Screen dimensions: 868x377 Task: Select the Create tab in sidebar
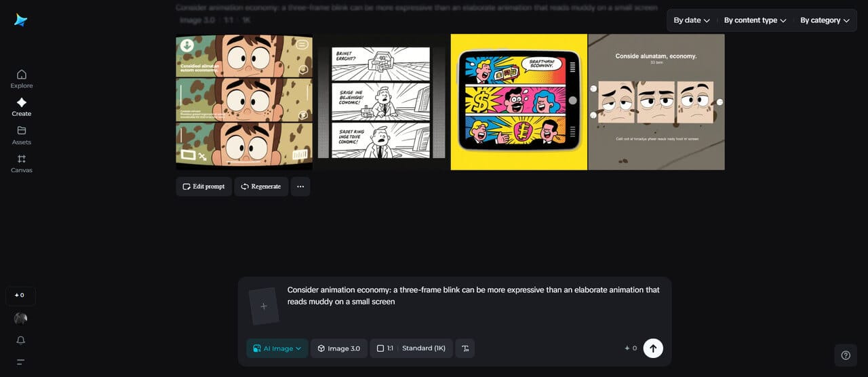tap(22, 107)
